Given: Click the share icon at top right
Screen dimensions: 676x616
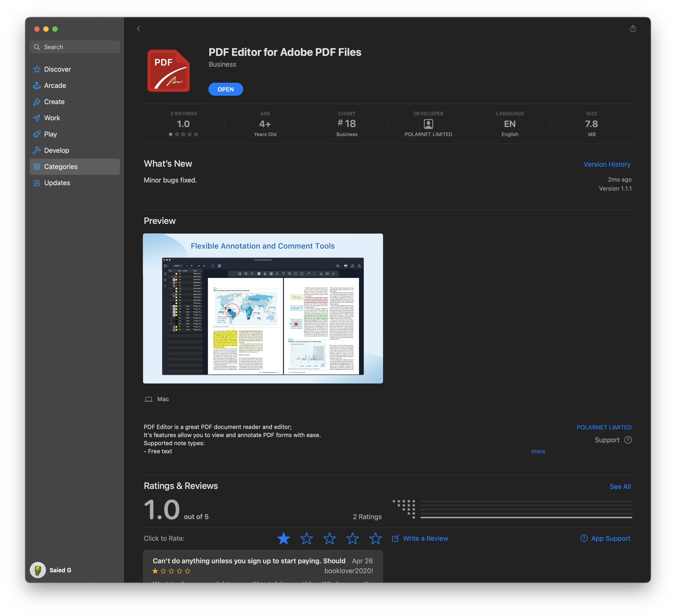Looking at the screenshot, I should pos(633,29).
